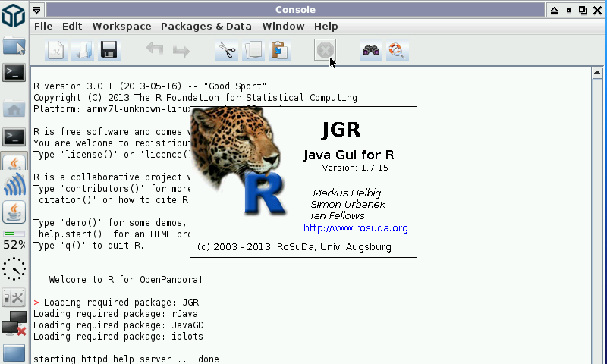607x364 pixels.
Task: Click the home folder panel icon
Action: pos(14,108)
